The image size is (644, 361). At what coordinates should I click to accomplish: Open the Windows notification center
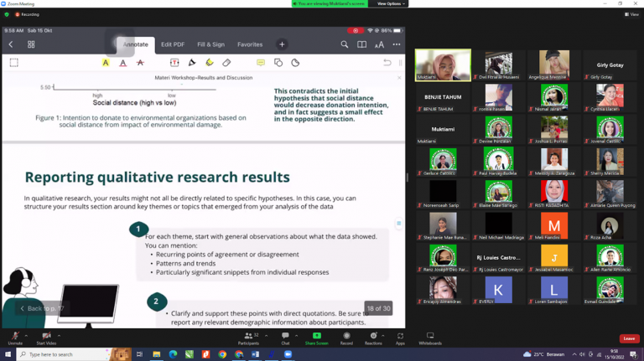(x=634, y=354)
